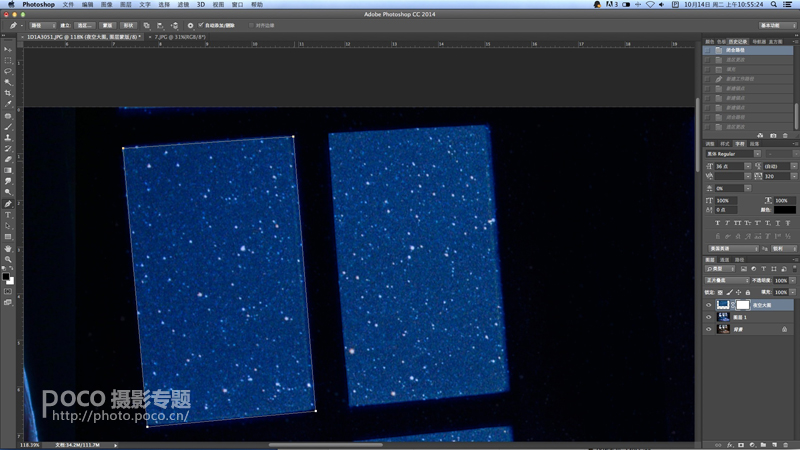Screen dimensions: 800x450
Task: Switch to 路径 panel tab
Action: [739, 260]
